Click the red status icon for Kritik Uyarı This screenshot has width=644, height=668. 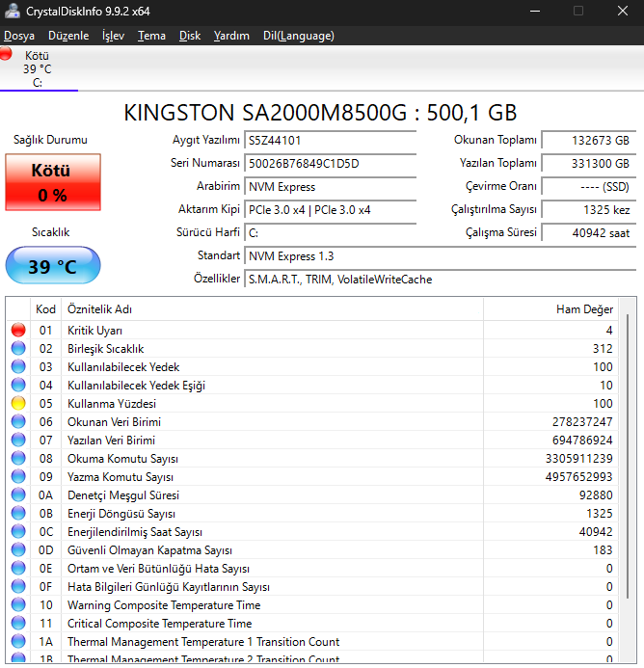pyautogui.click(x=18, y=330)
